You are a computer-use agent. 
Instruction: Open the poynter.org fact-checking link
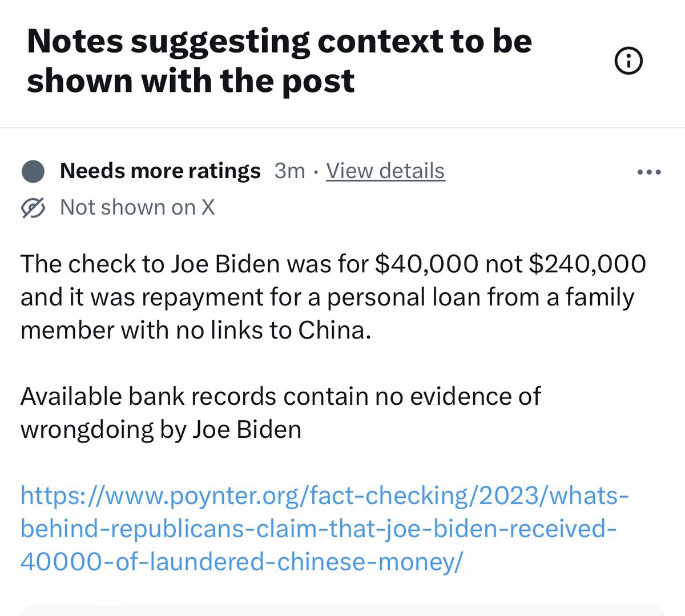[324, 529]
